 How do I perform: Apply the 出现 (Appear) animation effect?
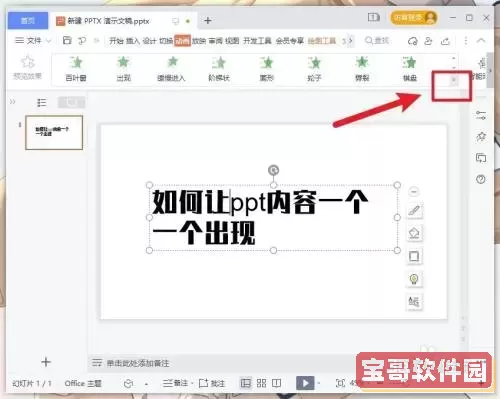pyautogui.click(x=124, y=69)
